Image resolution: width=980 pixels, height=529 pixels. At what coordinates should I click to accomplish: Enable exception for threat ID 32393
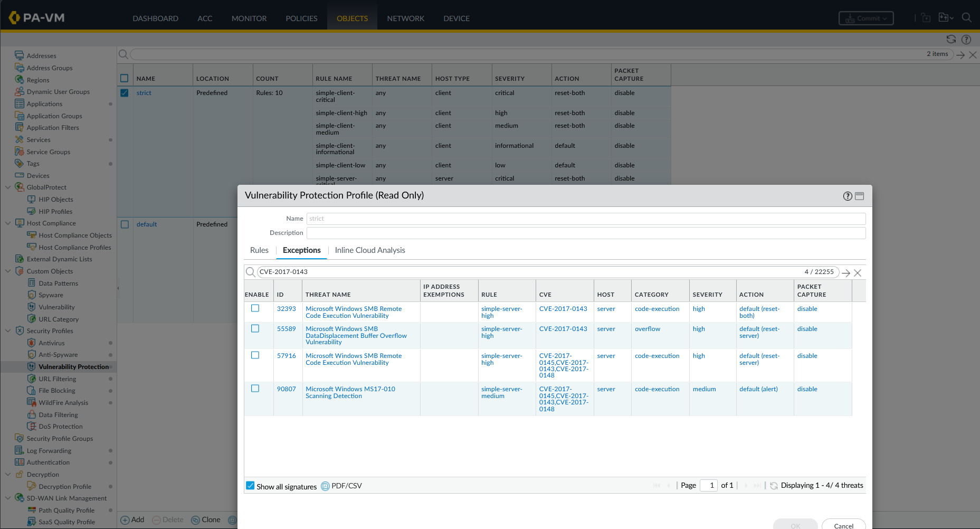[x=255, y=308]
